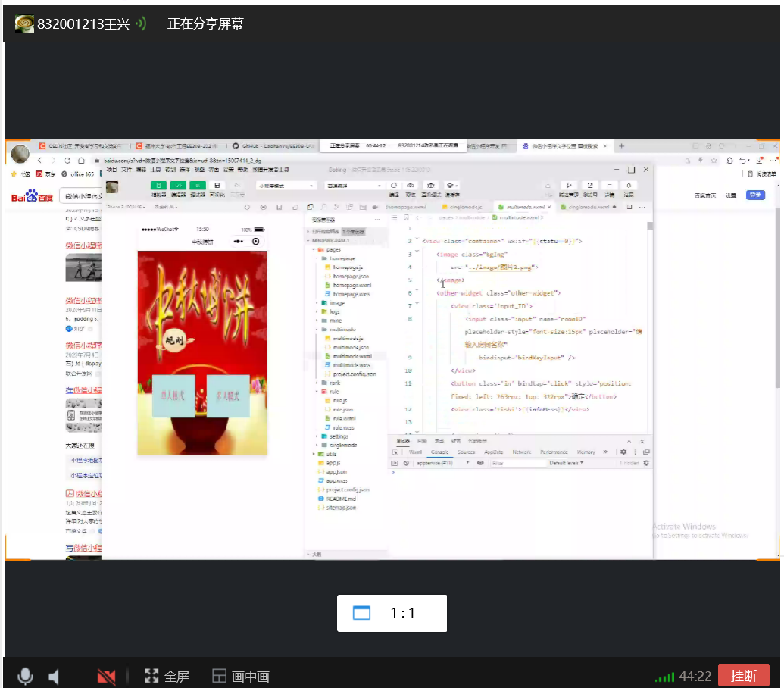This screenshot has height=688, width=784.
Task: Open homepage.js in the file tree
Action: [x=344, y=267]
